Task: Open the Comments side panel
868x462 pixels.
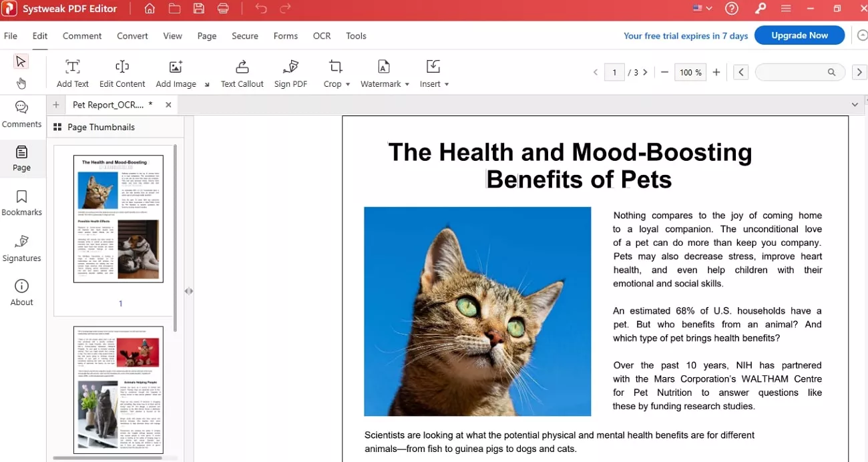Action: tap(21, 114)
